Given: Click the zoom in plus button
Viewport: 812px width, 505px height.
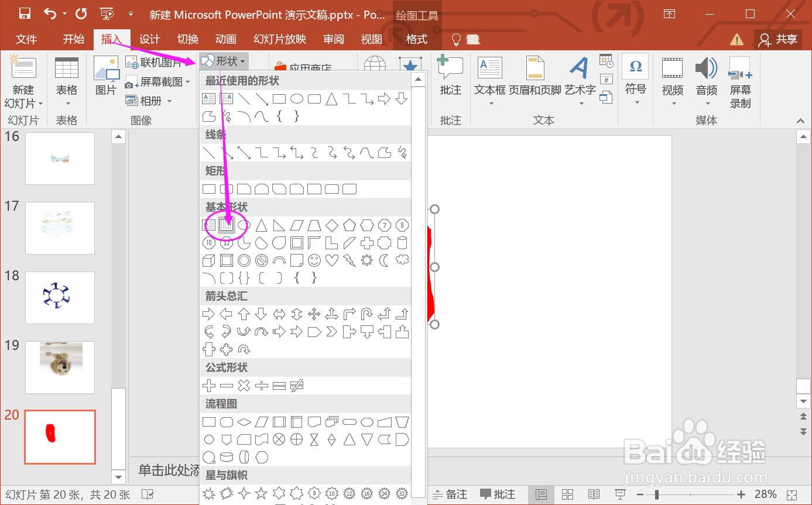Looking at the screenshot, I should [x=741, y=494].
